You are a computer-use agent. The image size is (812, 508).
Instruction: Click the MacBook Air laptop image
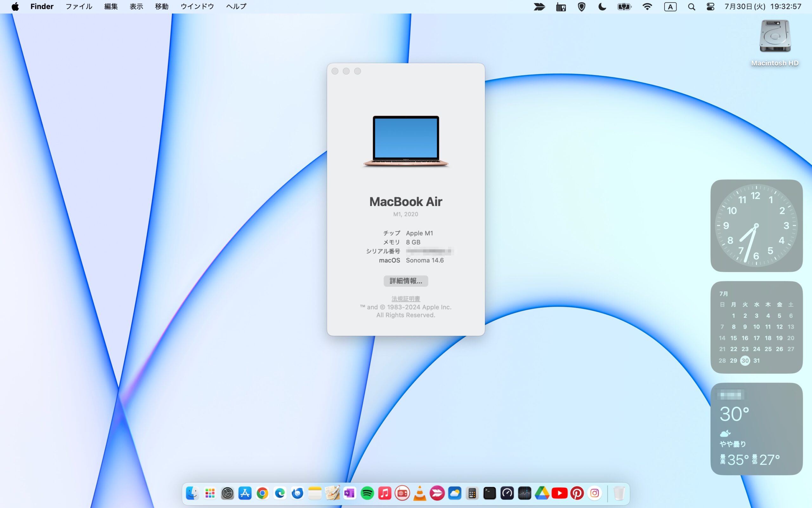[406, 141]
